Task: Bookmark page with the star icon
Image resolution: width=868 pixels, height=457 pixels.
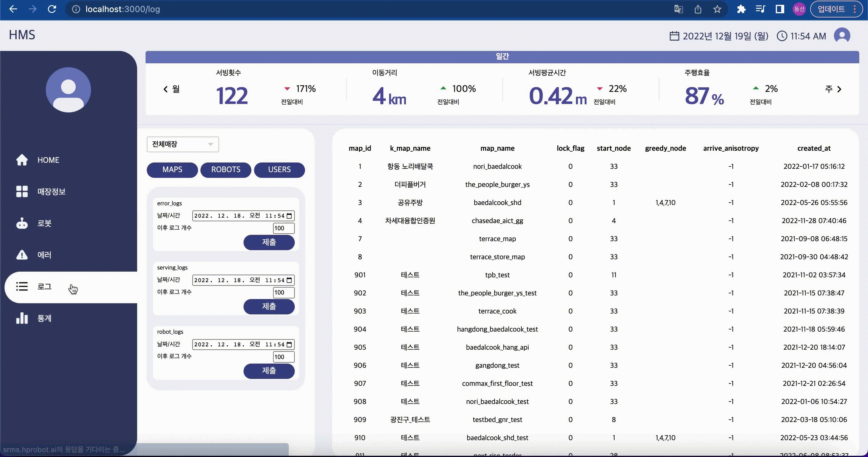Action: 717,9
